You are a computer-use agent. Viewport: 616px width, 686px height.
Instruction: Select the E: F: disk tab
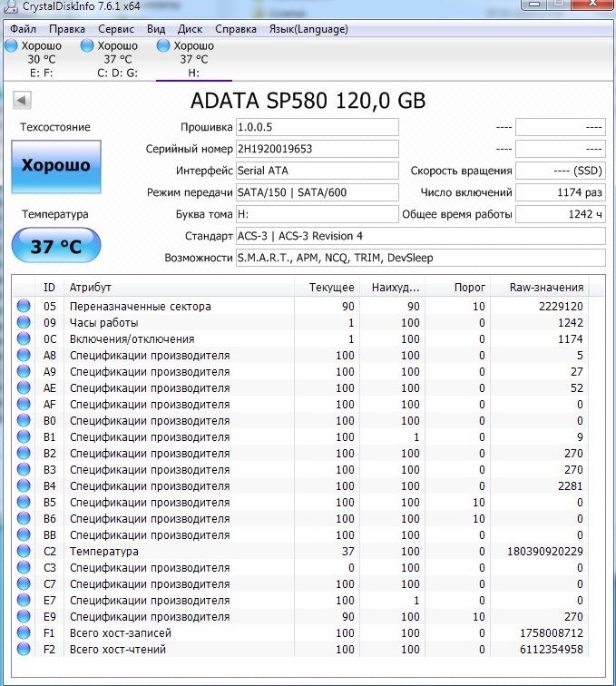41,59
